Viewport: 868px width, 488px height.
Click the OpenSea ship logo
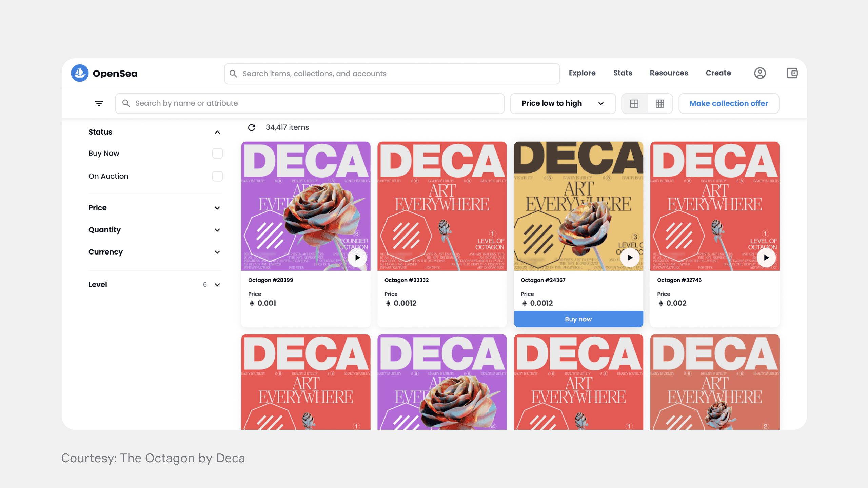click(80, 73)
